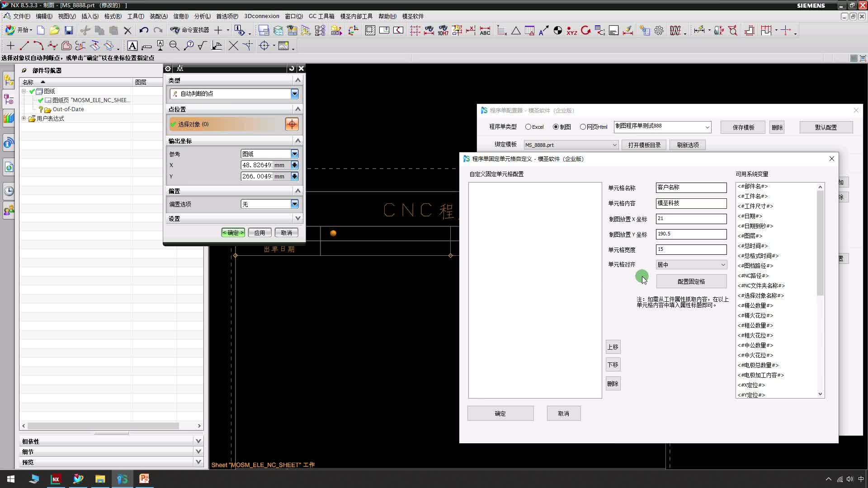Viewport: 868px width, 488px height.
Task: Open the 文件(F) menu
Action: click(x=22, y=16)
